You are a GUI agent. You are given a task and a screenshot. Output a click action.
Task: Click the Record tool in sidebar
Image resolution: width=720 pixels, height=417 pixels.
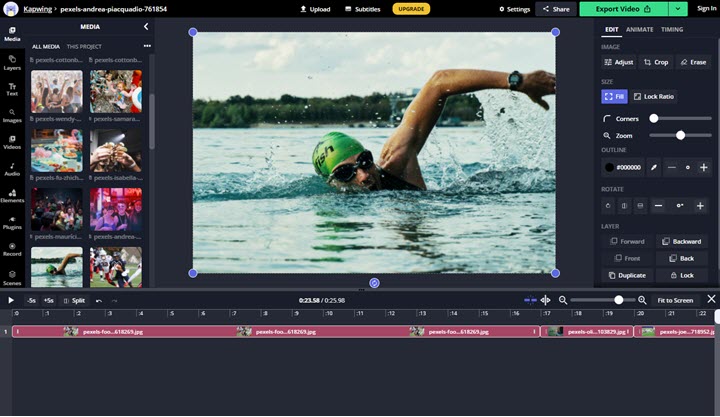(x=12, y=248)
